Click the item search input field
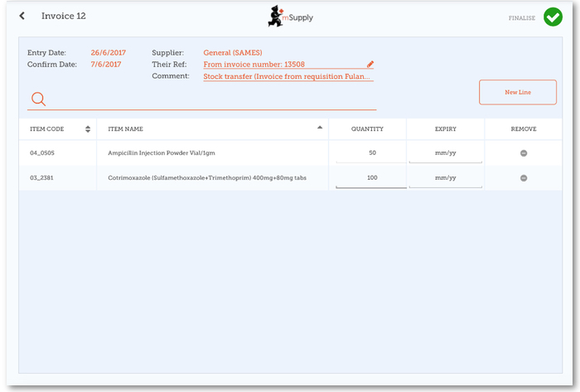 click(x=211, y=100)
